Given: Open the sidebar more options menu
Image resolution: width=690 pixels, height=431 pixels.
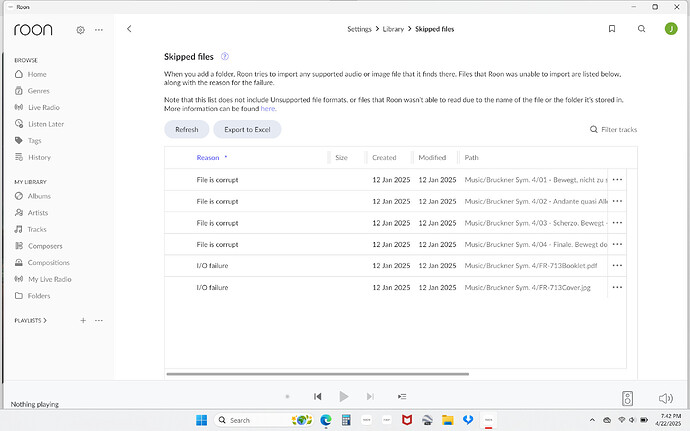Looking at the screenshot, I should (x=99, y=30).
